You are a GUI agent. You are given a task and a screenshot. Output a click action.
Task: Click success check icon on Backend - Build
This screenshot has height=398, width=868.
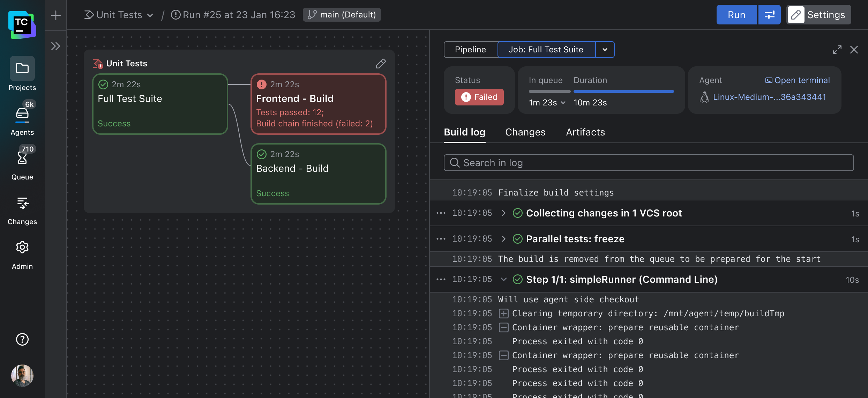point(262,154)
